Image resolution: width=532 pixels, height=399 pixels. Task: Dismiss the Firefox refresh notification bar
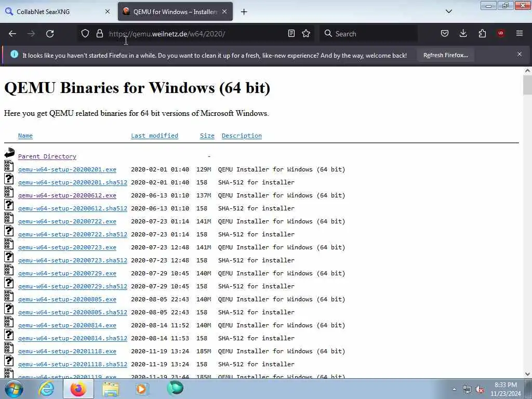(520, 54)
